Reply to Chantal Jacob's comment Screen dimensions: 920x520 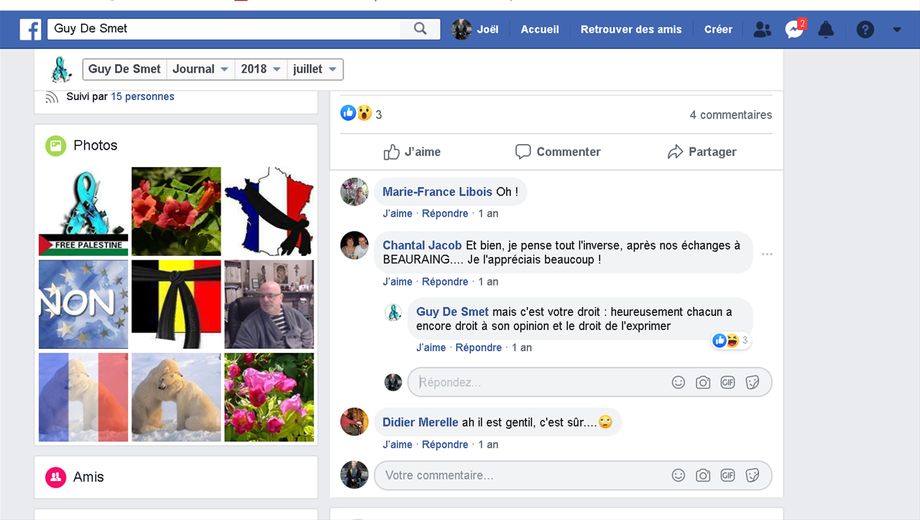[x=445, y=282]
